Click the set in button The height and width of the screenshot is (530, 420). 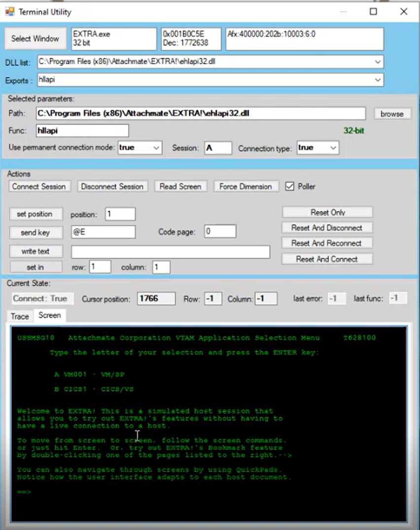click(x=35, y=267)
